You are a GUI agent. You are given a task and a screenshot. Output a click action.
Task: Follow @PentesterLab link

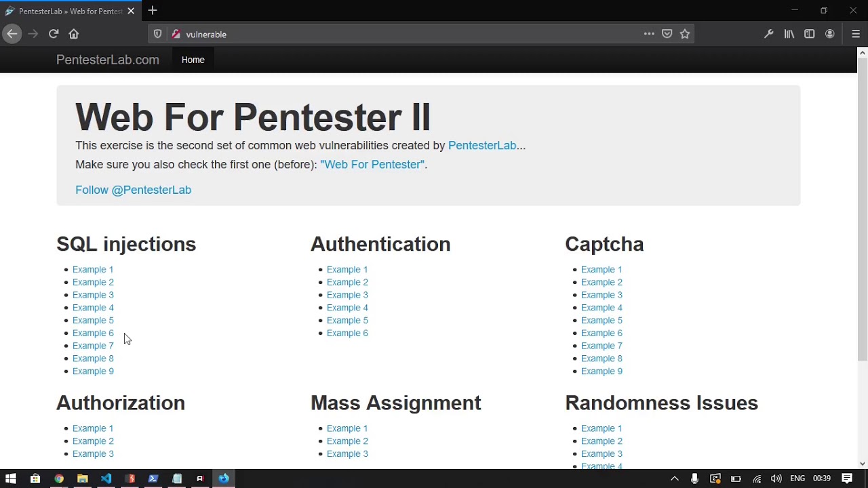(x=133, y=190)
